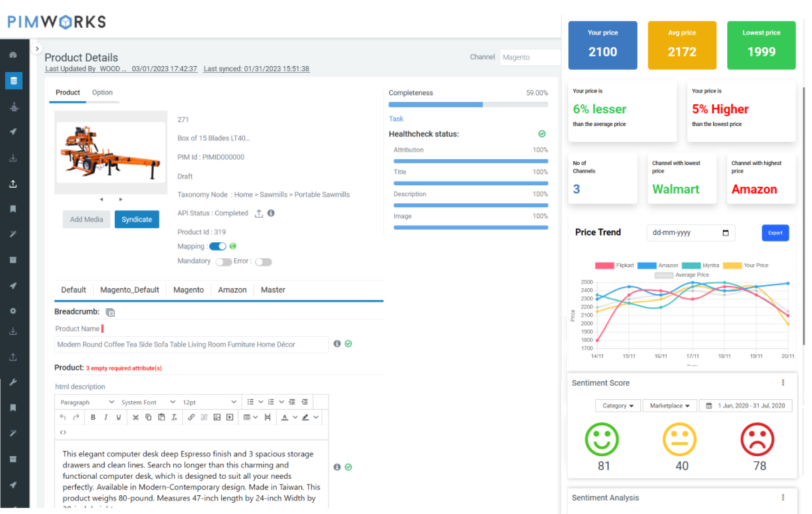Open the source code view with the <> icon

pyautogui.click(x=63, y=432)
